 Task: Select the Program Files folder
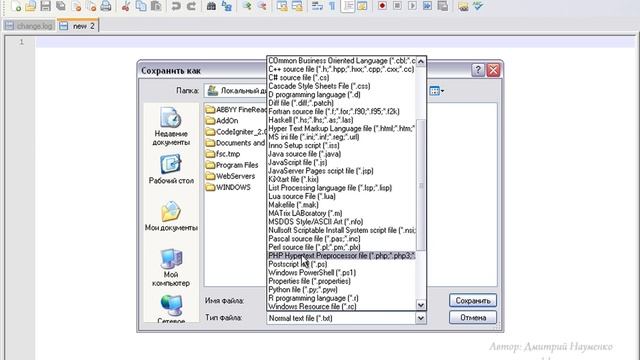(x=232, y=165)
